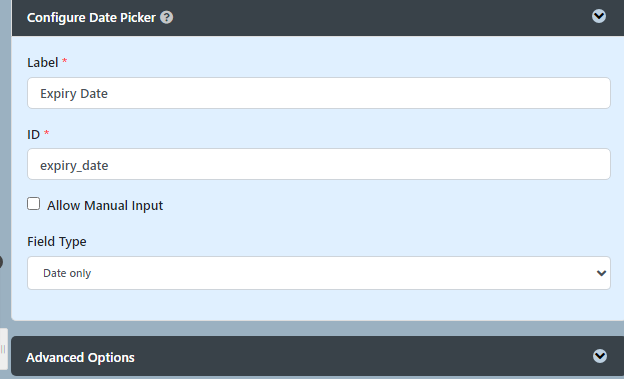624x379 pixels.
Task: Select the Date only dropdown value
Action: click(x=67, y=273)
